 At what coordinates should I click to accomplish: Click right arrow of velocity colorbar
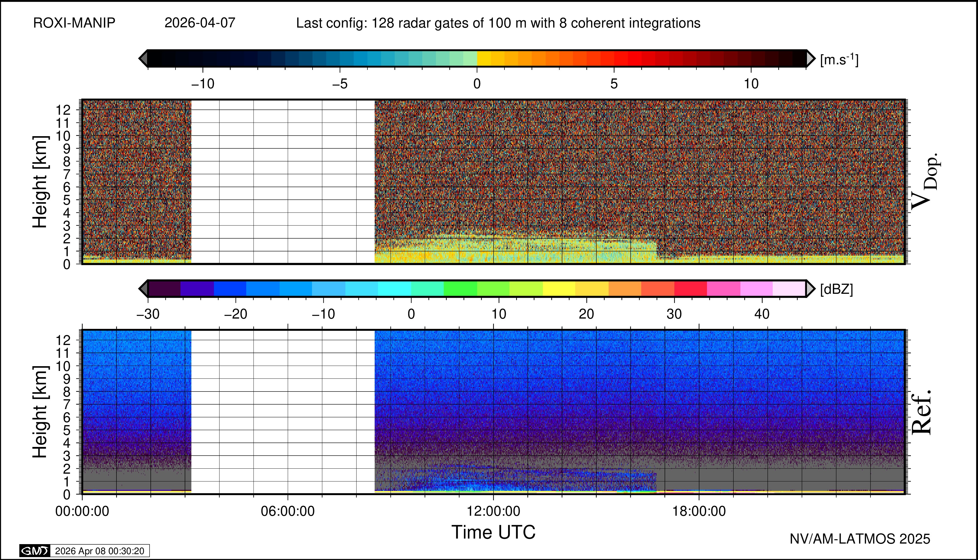pyautogui.click(x=810, y=58)
